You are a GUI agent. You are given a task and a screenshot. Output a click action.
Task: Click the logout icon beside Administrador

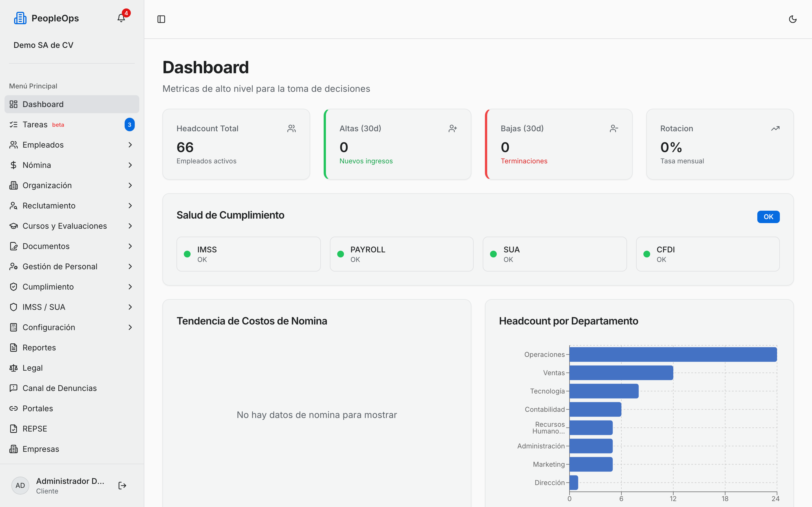(122, 486)
